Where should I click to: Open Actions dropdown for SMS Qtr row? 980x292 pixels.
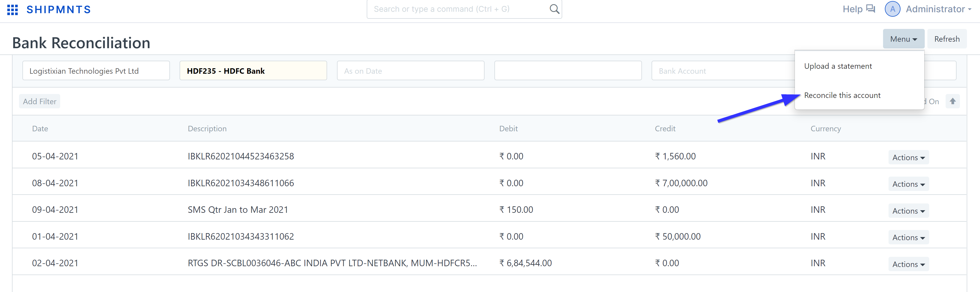click(x=908, y=211)
